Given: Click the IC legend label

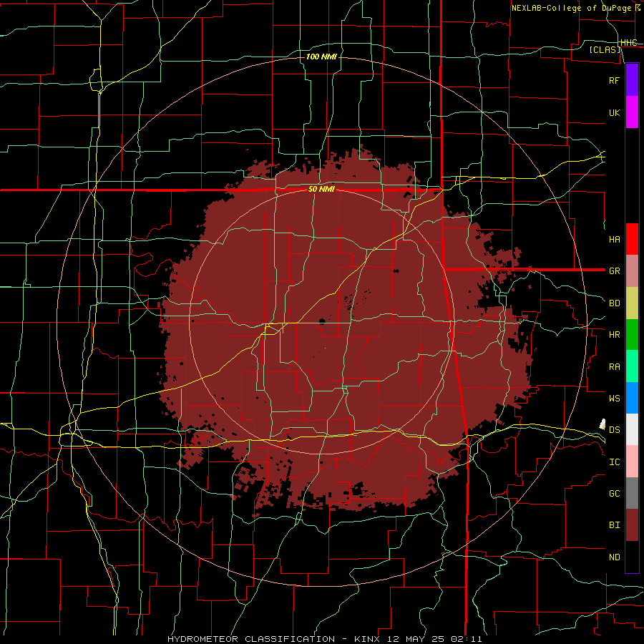Looking at the screenshot, I should point(615,462).
